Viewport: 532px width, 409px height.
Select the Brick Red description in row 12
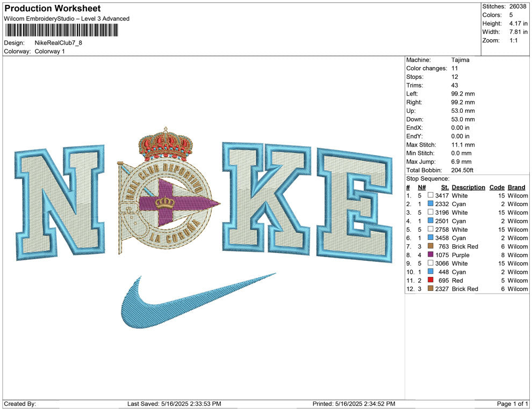[465, 289]
